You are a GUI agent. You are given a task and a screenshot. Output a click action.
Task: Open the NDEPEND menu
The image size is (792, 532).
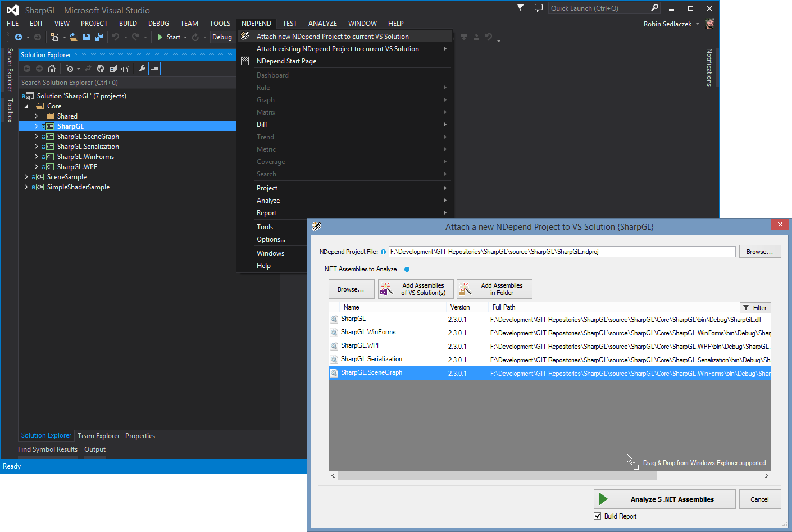[x=256, y=24]
